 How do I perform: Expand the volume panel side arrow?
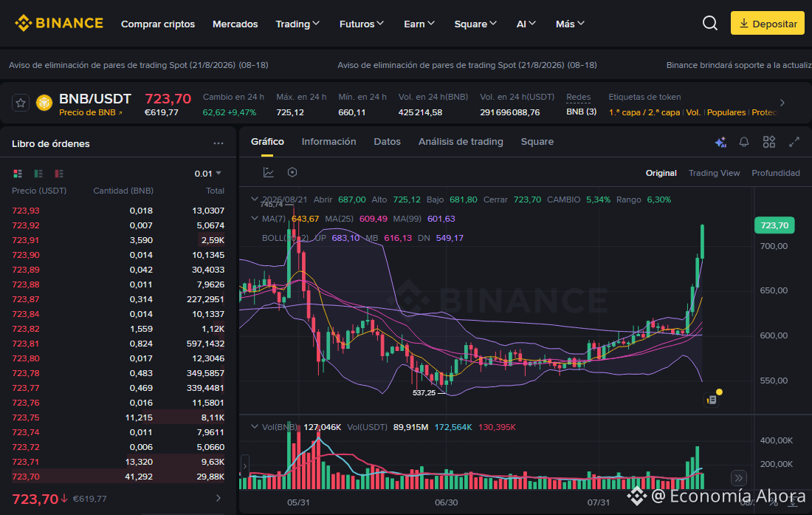tap(245, 466)
